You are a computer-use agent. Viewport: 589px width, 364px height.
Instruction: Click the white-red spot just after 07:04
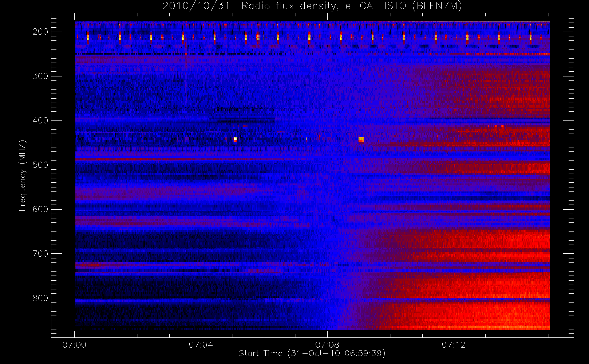coord(235,139)
